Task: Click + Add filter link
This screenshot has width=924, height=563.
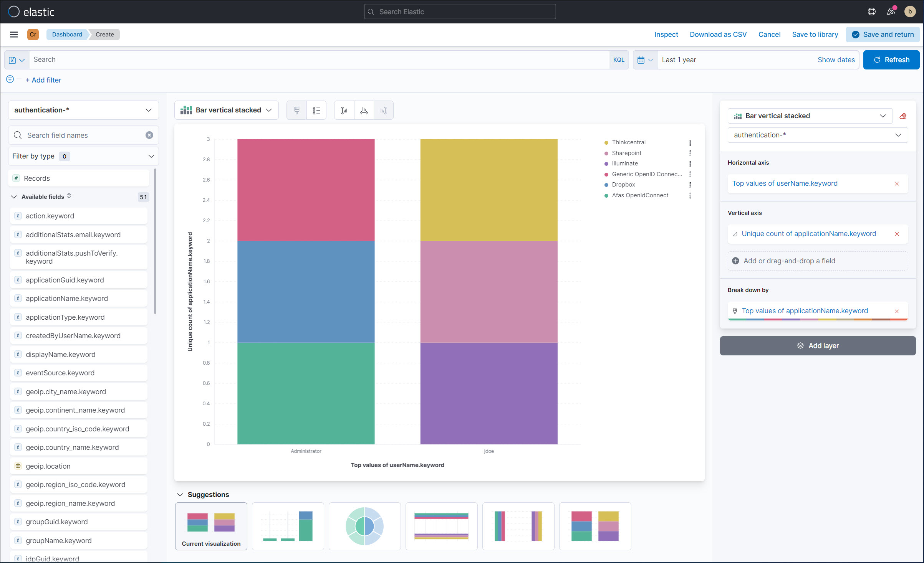Action: (x=43, y=80)
